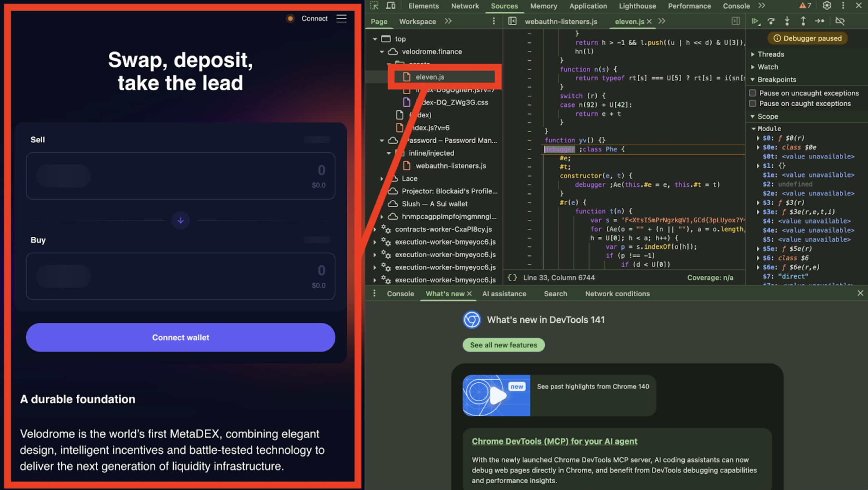Toggle the device toolbar icon
The image size is (868, 490).
coord(390,6)
